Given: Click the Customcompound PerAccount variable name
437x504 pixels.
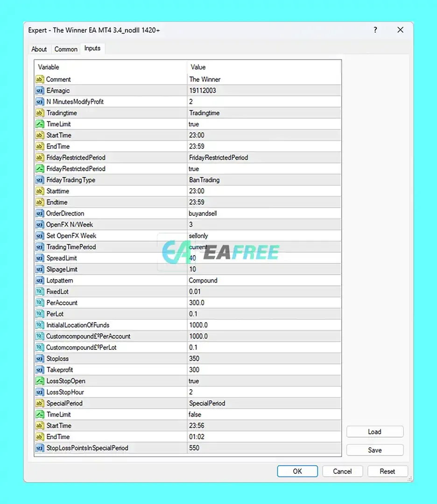Looking at the screenshot, I should [x=88, y=336].
